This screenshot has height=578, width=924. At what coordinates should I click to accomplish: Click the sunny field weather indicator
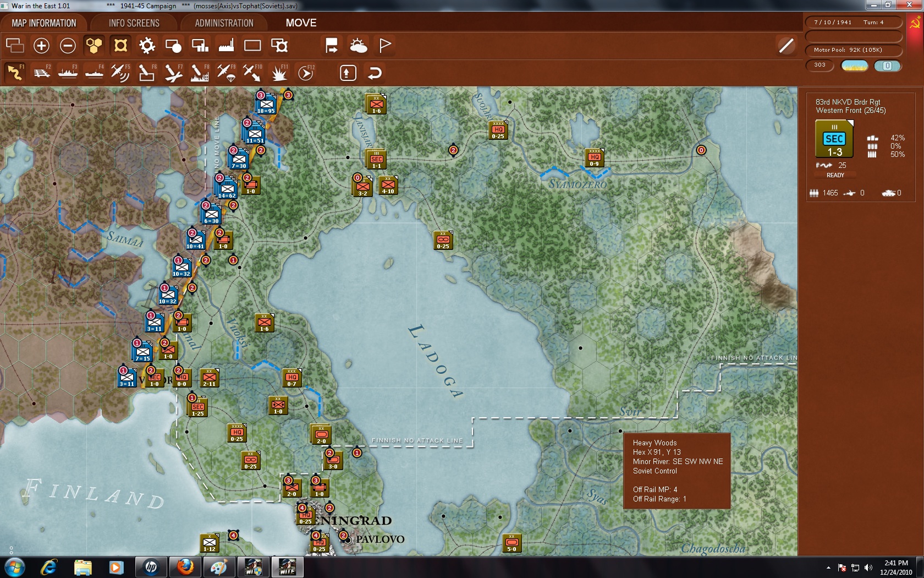click(x=855, y=66)
